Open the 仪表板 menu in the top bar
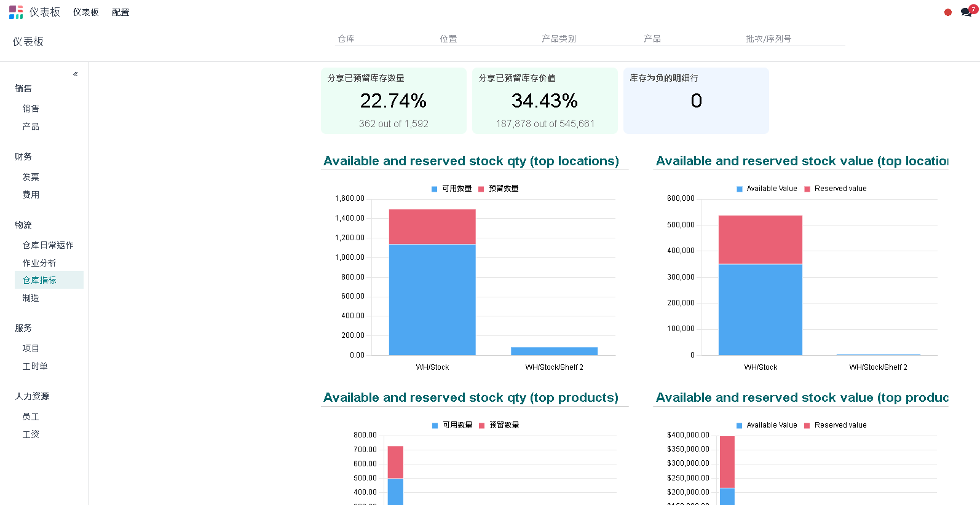 [x=85, y=12]
